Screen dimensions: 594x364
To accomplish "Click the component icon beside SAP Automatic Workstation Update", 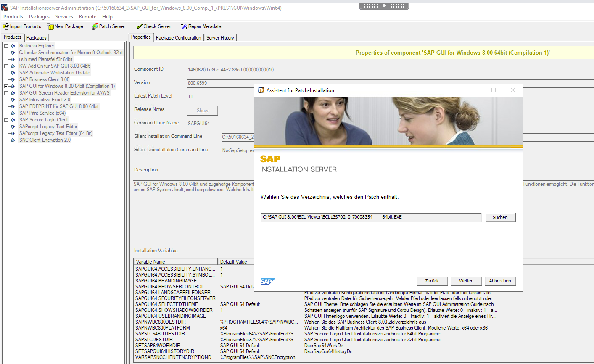I will [13, 73].
